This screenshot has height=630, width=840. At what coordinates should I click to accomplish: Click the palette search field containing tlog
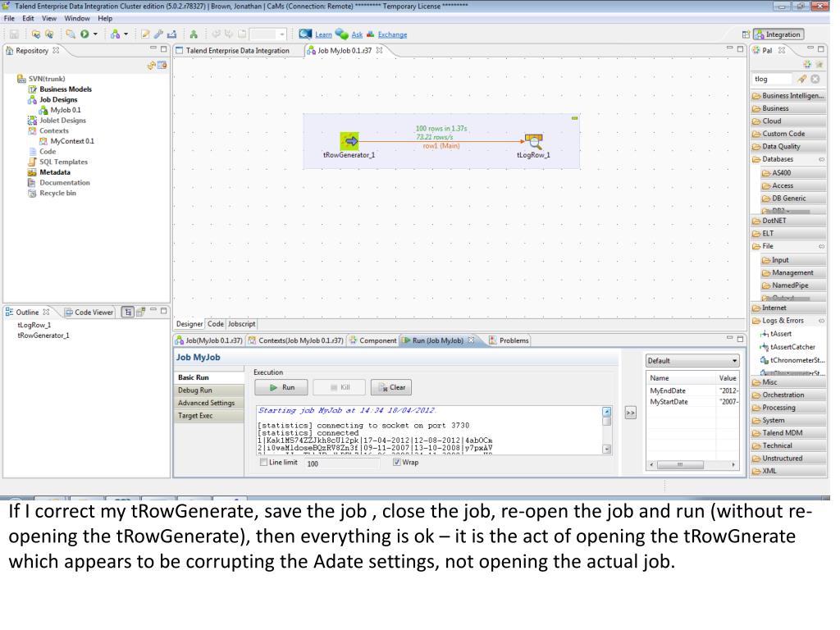pos(772,79)
